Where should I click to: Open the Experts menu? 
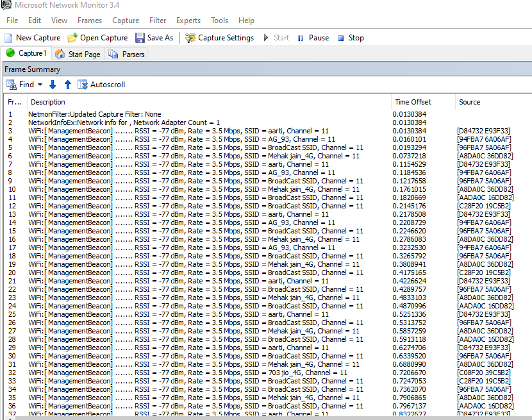point(188,21)
